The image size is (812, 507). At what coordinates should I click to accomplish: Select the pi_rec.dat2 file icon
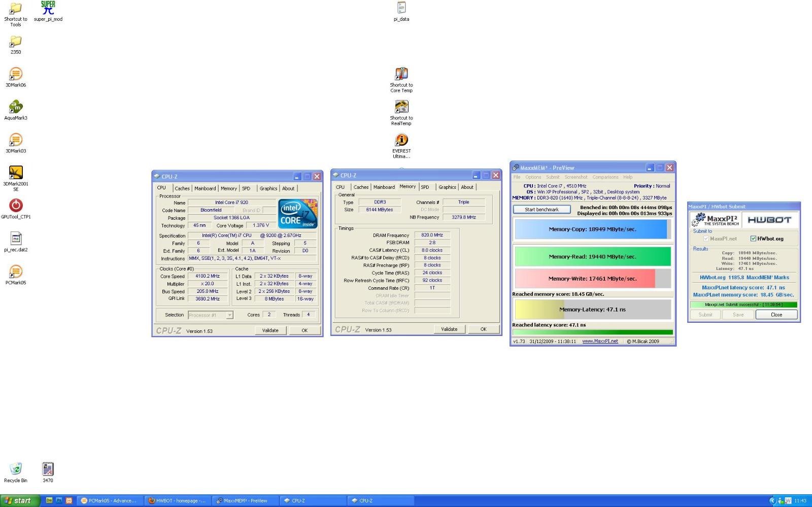pyautogui.click(x=16, y=239)
